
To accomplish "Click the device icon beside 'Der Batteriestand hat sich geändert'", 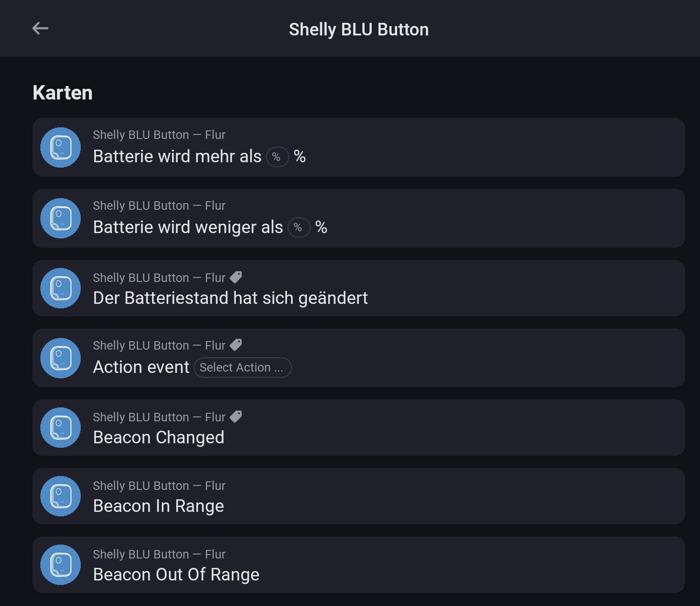I will [x=61, y=288].
